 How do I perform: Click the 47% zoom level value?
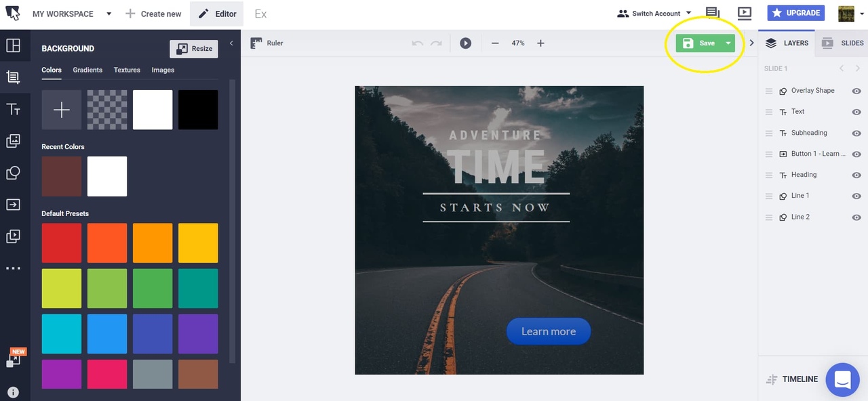(x=518, y=43)
